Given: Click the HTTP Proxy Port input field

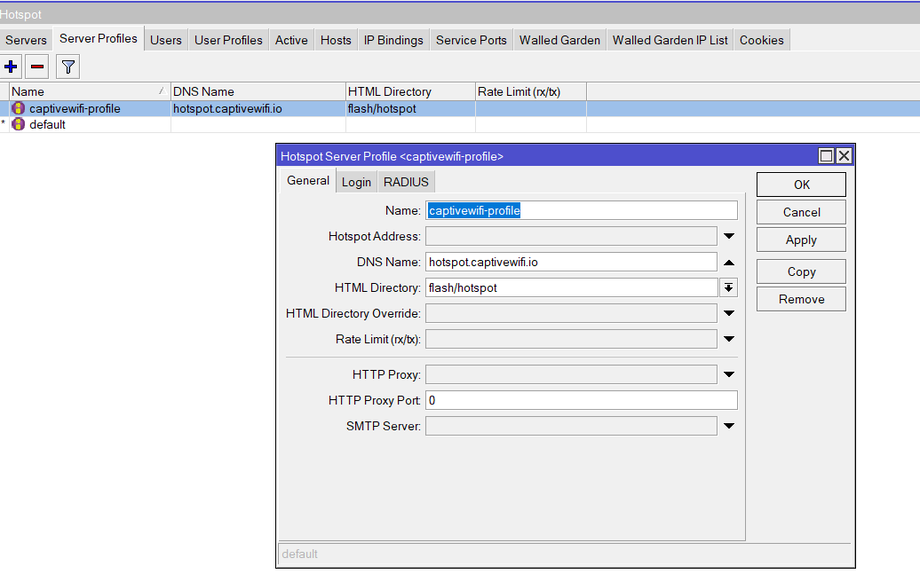Looking at the screenshot, I should click(581, 400).
